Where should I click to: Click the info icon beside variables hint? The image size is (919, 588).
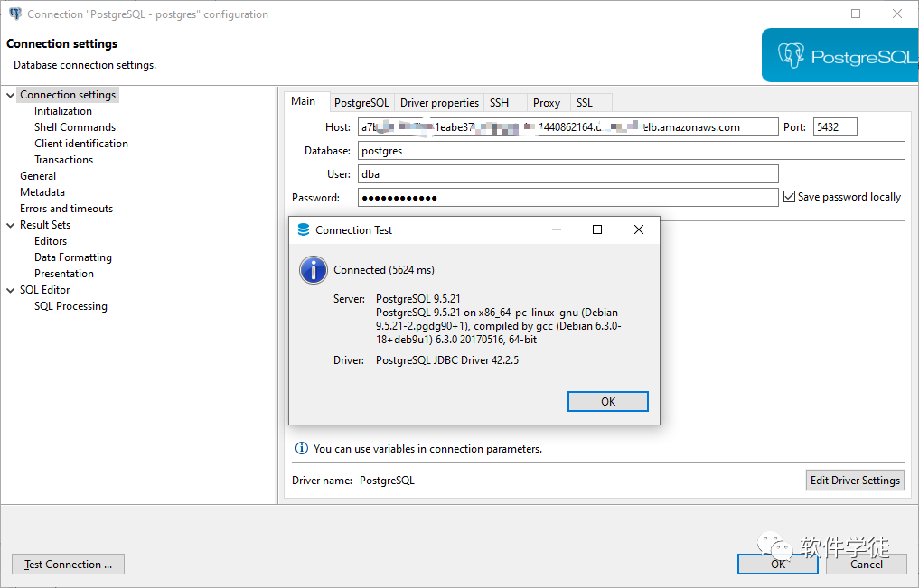point(301,449)
